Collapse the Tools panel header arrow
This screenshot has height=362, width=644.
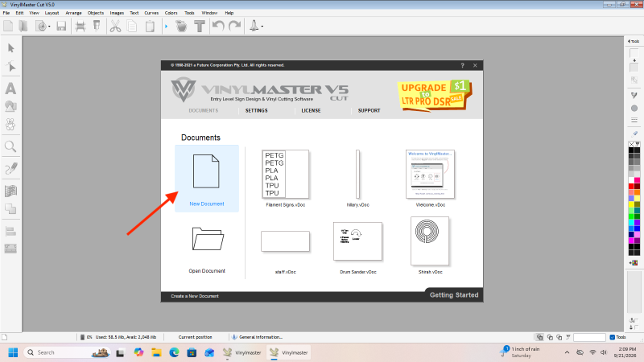pyautogui.click(x=630, y=41)
